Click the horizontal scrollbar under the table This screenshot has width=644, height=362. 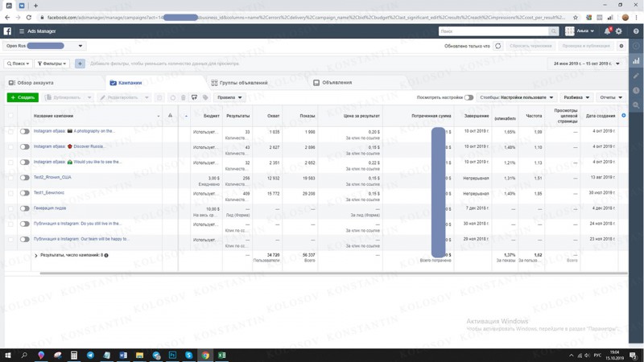click(x=333, y=273)
